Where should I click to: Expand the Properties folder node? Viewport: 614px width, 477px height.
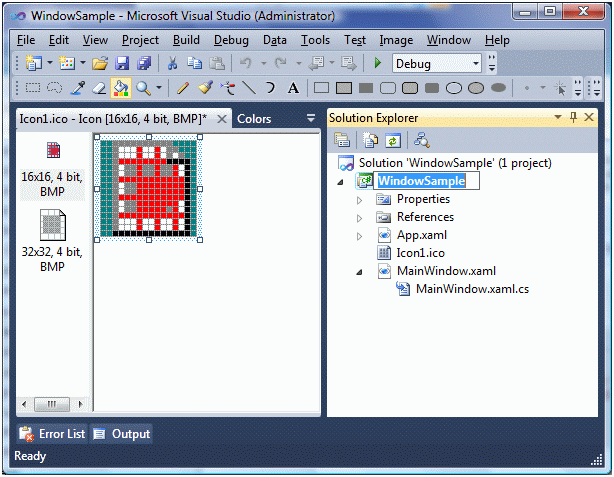pyautogui.click(x=359, y=201)
